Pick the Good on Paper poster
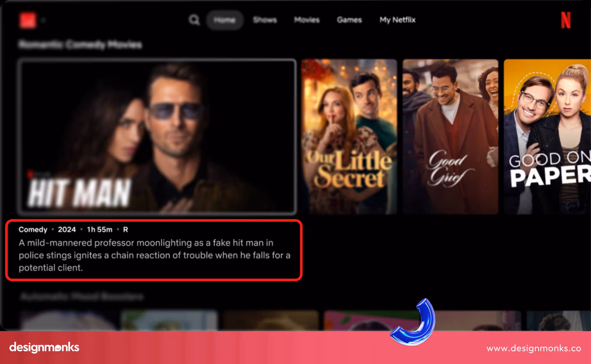 pos(547,136)
